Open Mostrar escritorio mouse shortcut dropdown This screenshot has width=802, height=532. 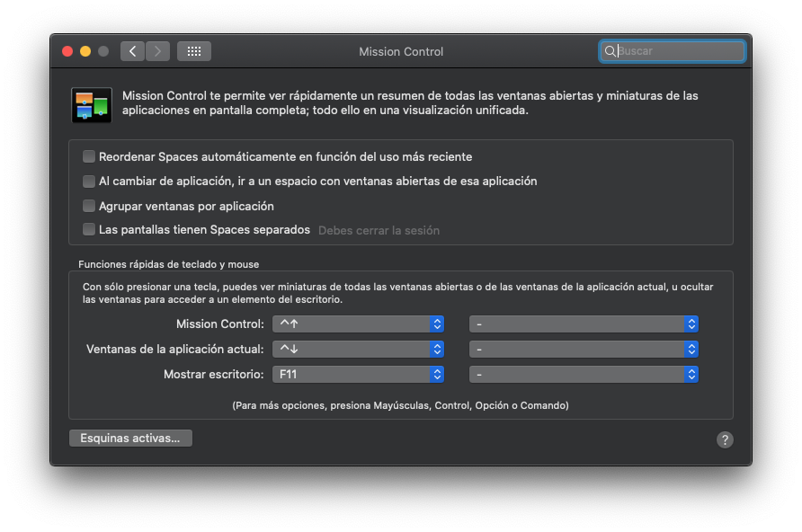click(584, 374)
